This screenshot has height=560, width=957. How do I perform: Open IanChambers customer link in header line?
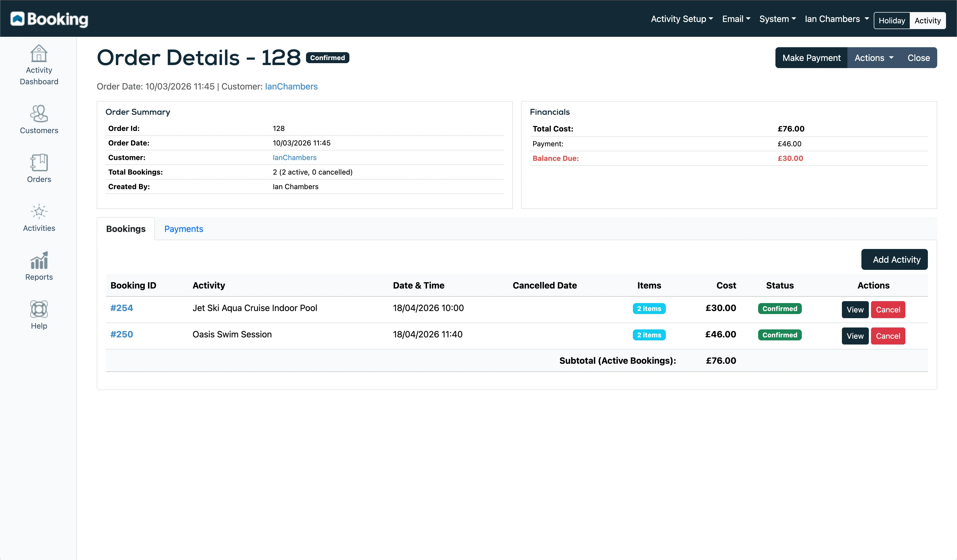click(291, 86)
